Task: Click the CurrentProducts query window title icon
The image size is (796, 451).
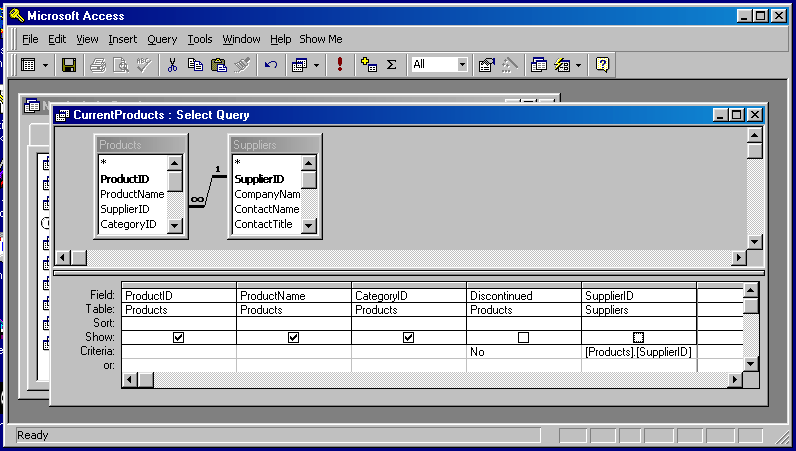Action: coord(62,115)
